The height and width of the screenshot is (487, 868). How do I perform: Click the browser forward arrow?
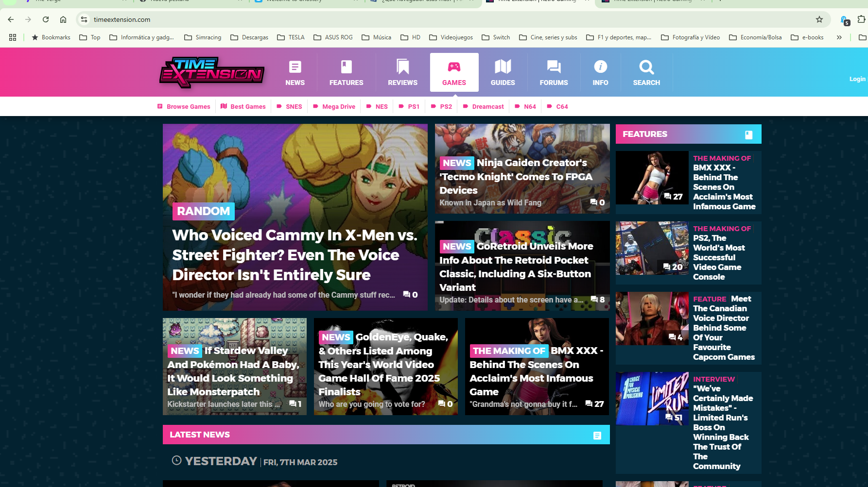[28, 19]
